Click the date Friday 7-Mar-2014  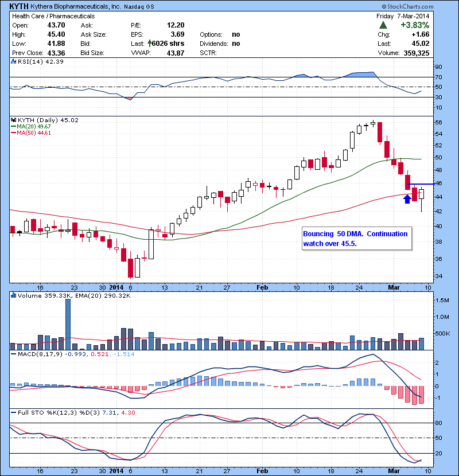[403, 16]
